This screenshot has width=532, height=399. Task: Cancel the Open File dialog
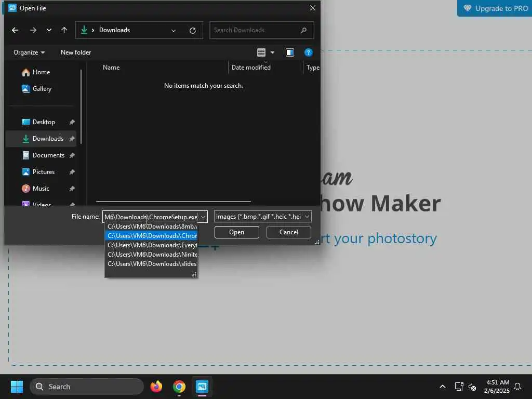click(289, 232)
